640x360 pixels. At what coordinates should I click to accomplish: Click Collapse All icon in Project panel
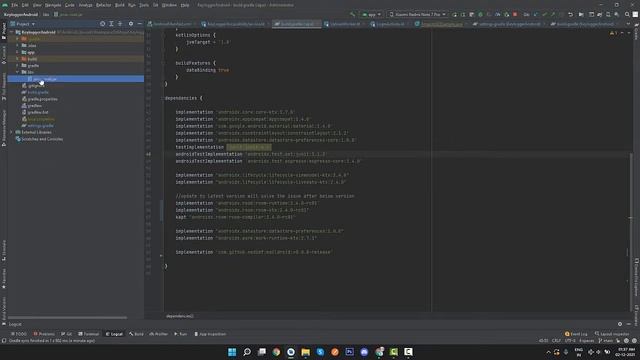(x=120, y=24)
